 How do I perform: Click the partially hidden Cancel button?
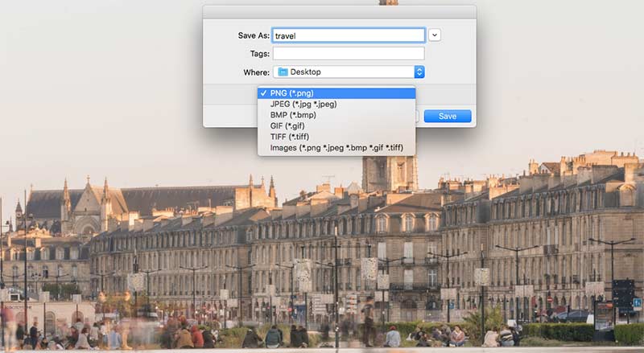(x=418, y=117)
